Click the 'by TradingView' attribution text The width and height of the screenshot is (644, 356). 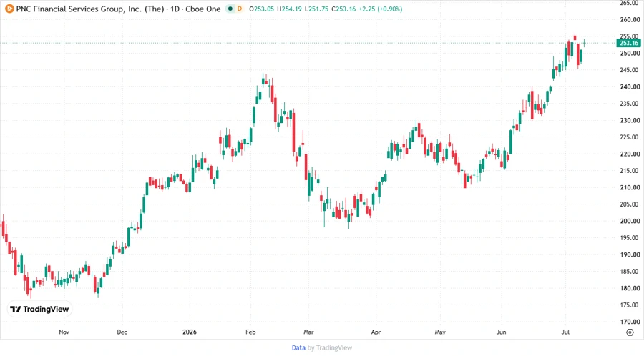click(x=330, y=347)
